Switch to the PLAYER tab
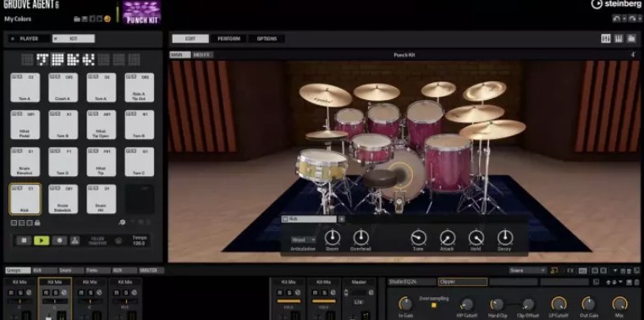644x320 pixels. [29, 39]
